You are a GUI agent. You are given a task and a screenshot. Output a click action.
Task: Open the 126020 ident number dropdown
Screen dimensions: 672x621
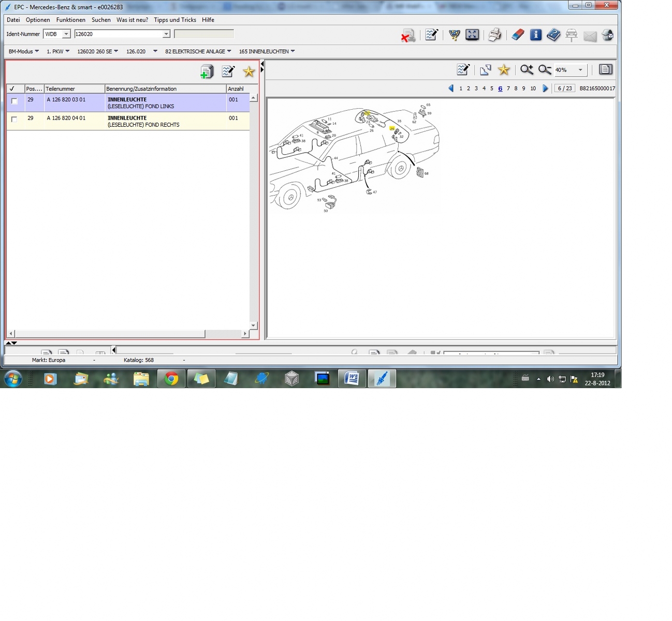pyautogui.click(x=166, y=34)
